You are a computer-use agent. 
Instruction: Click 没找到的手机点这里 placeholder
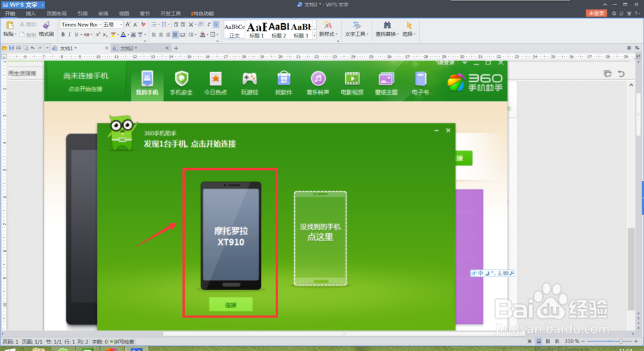click(320, 238)
